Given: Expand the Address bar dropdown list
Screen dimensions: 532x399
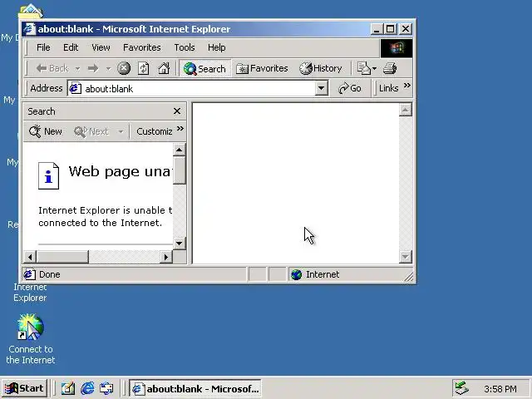Looking at the screenshot, I should 321,89.
